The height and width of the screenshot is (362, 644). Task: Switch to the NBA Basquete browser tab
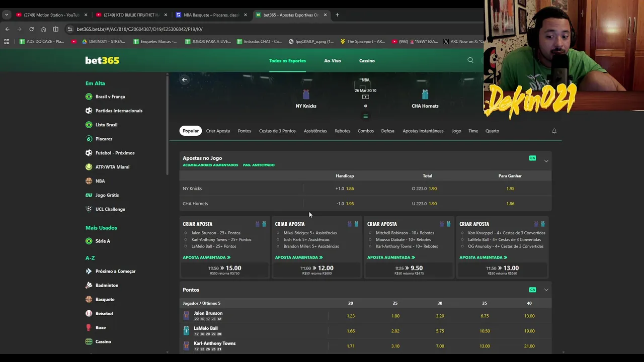(x=211, y=15)
